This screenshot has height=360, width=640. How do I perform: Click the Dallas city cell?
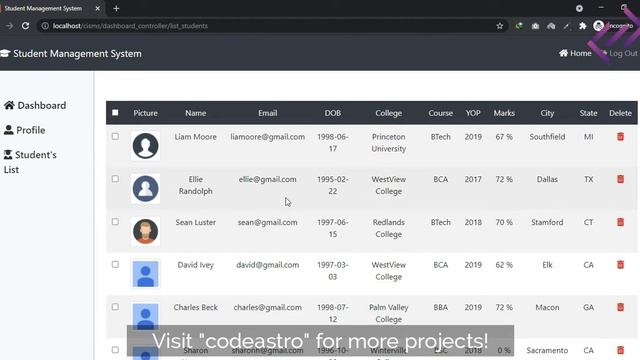[547, 179]
